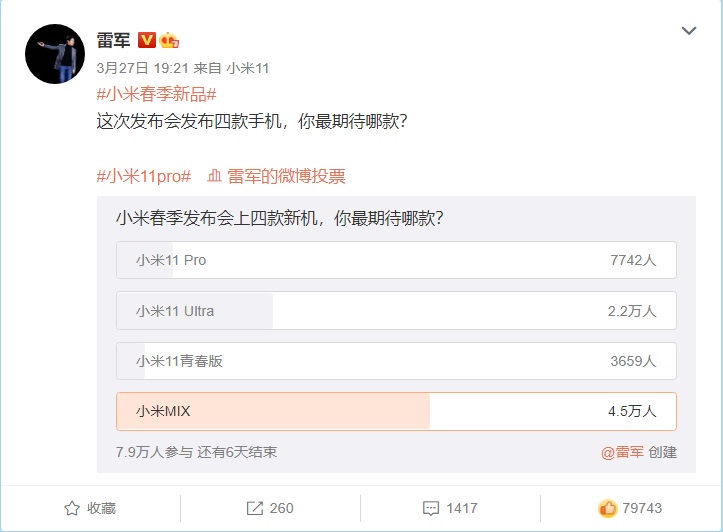
Task: Click the star favorite icon
Action: (72, 508)
